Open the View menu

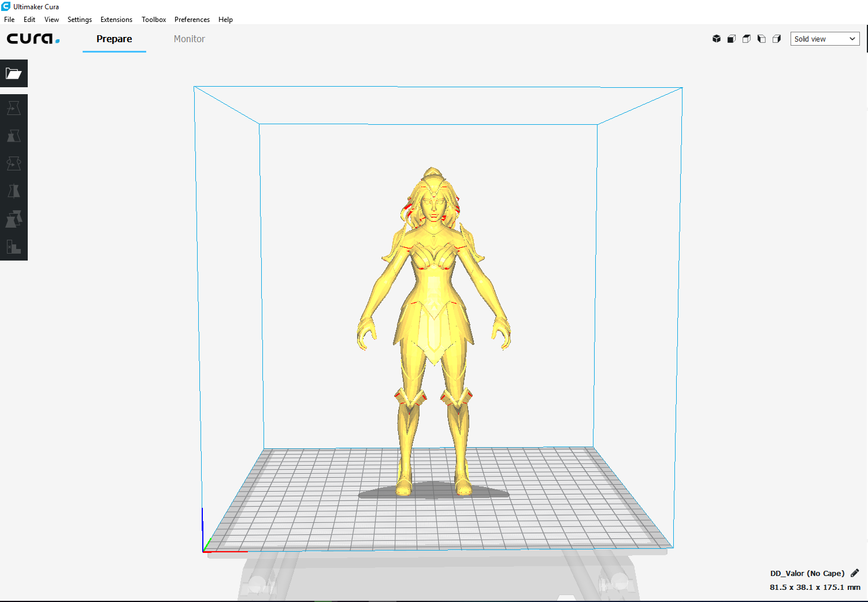[x=51, y=20]
